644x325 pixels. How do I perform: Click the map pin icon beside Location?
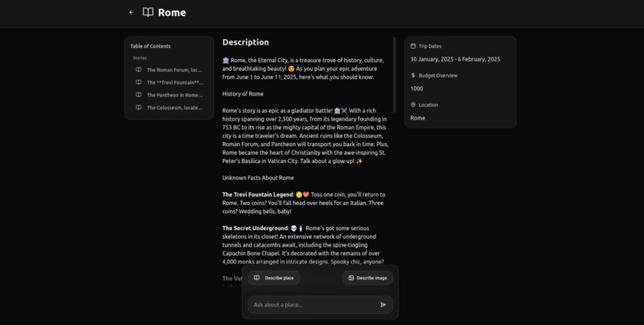pos(413,105)
